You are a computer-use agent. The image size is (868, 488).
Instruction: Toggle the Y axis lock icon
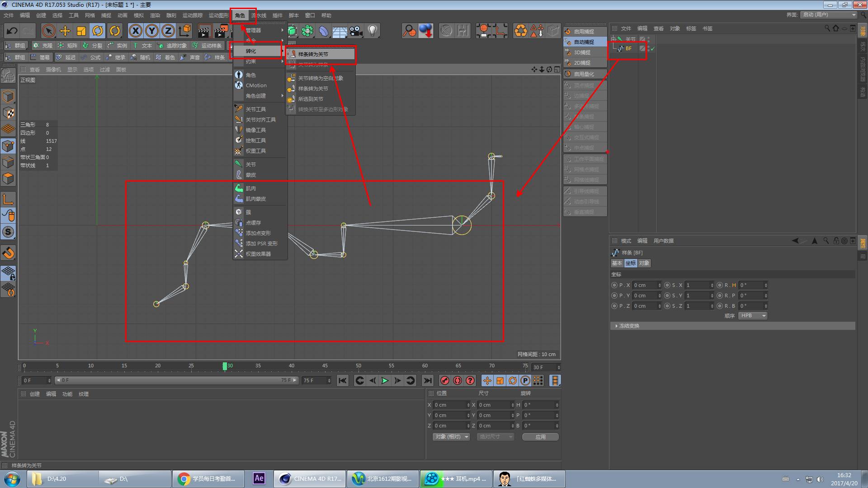[152, 31]
